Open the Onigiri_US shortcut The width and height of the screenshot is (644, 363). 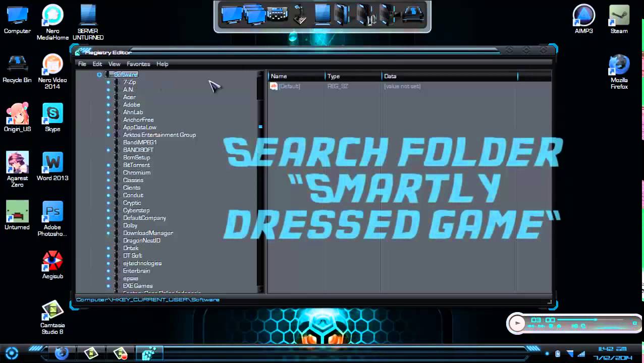click(x=17, y=117)
